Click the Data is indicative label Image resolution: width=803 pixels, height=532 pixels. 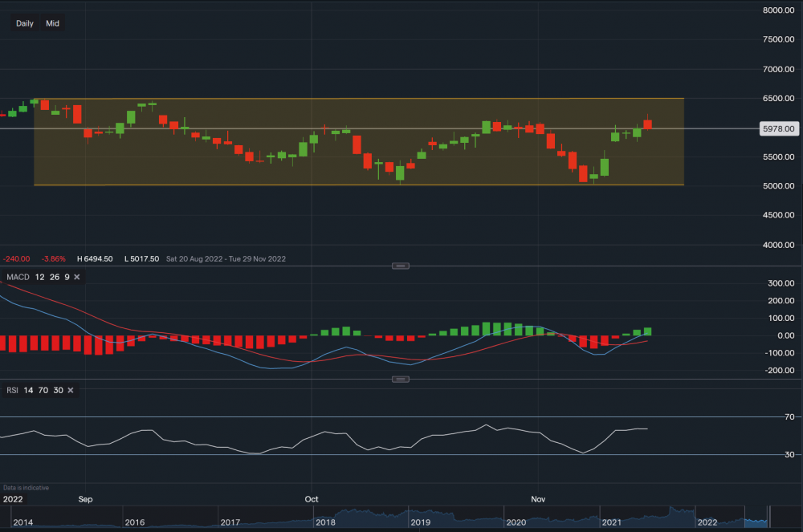pyautogui.click(x=24, y=487)
